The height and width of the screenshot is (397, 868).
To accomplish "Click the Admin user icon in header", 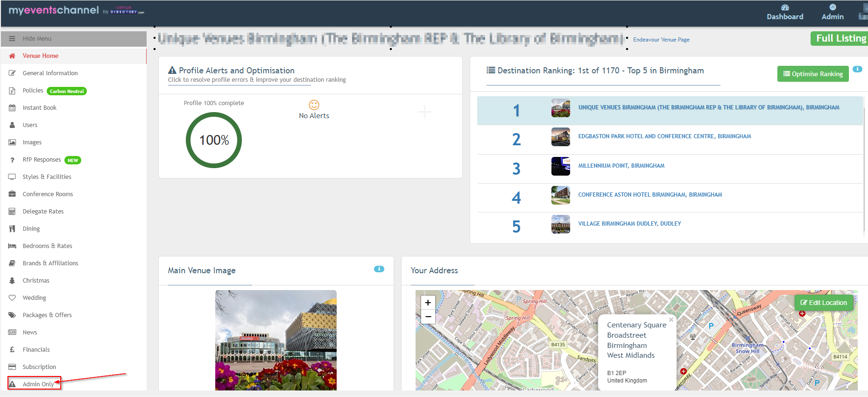I will (x=833, y=7).
